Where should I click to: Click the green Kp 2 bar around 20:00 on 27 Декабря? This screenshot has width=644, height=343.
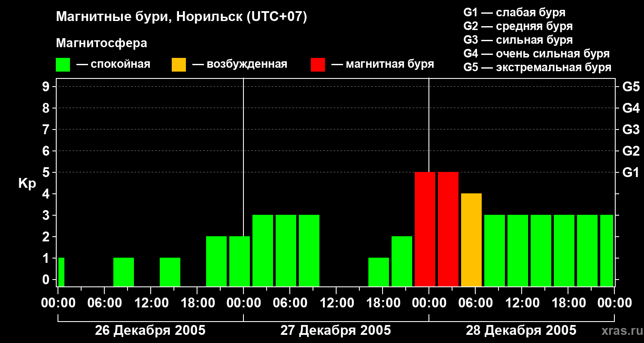[x=402, y=261]
